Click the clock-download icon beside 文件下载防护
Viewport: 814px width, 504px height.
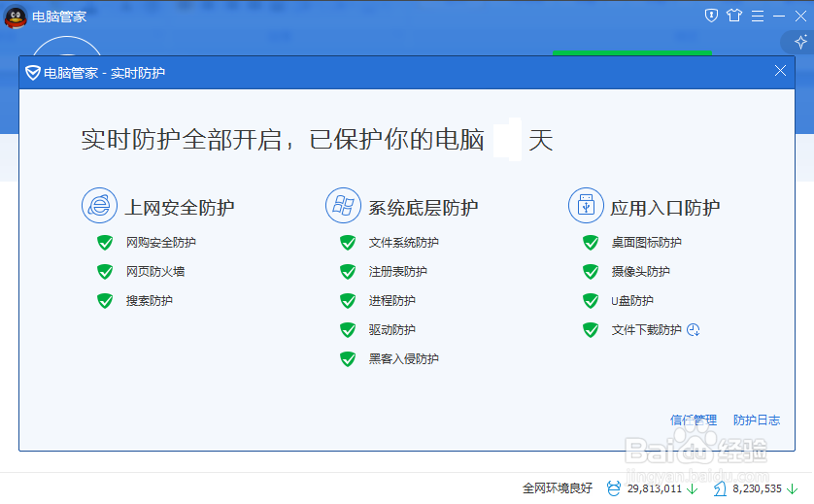click(x=694, y=329)
